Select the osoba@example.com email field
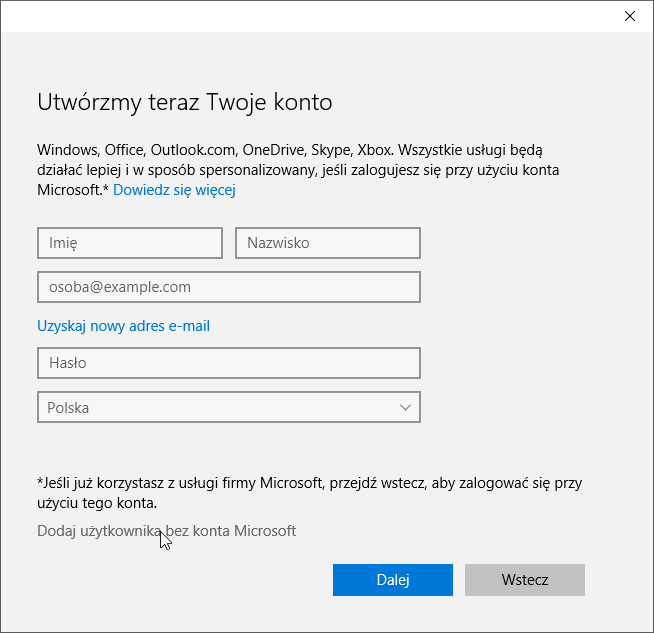654x633 pixels. tap(229, 287)
